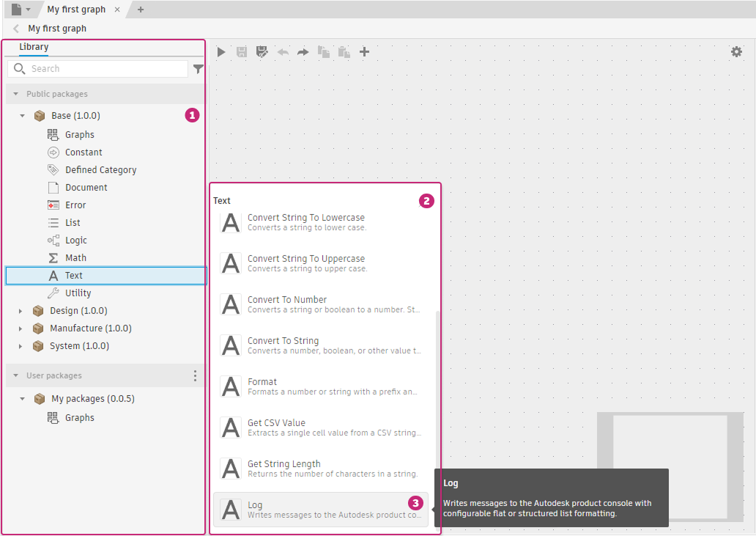
Task: Select the List category
Action: click(x=73, y=223)
